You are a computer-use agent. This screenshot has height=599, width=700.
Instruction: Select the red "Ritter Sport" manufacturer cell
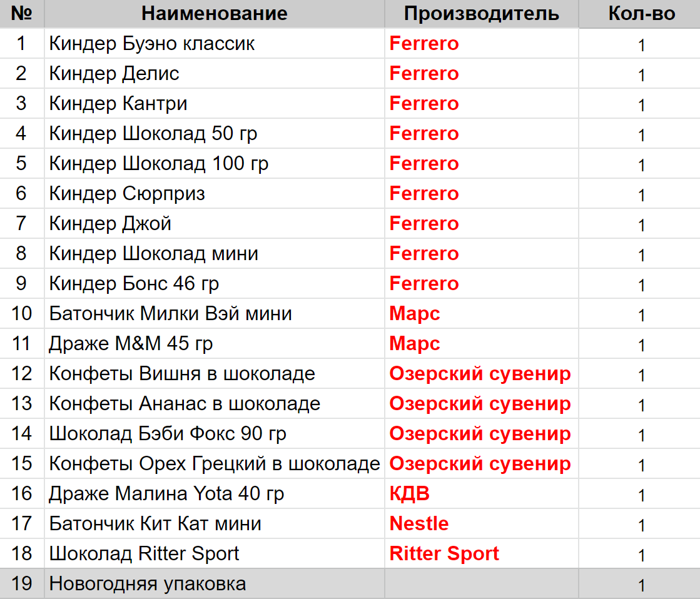[444, 554]
